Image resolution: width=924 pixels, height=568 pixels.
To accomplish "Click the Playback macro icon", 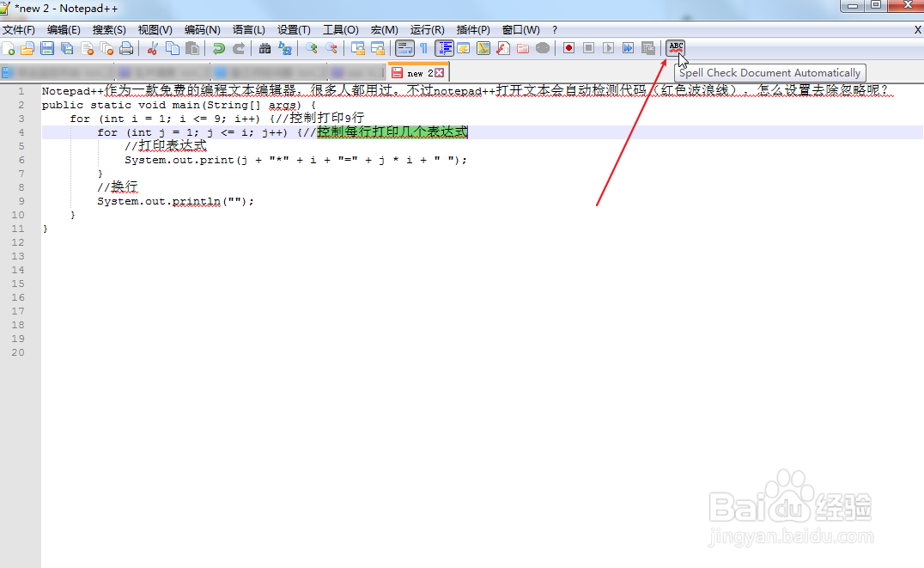I will coord(609,48).
